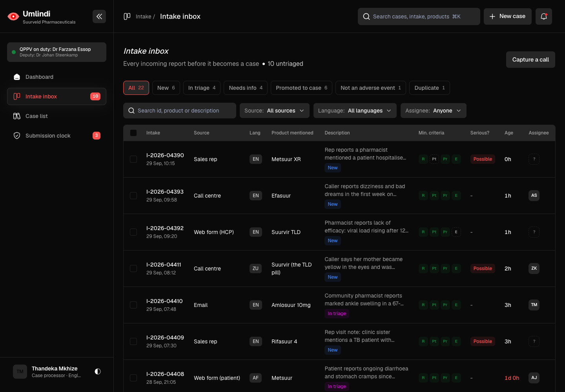Open the Assignee filter dropdown
The width and height of the screenshot is (565, 392).
(434, 111)
